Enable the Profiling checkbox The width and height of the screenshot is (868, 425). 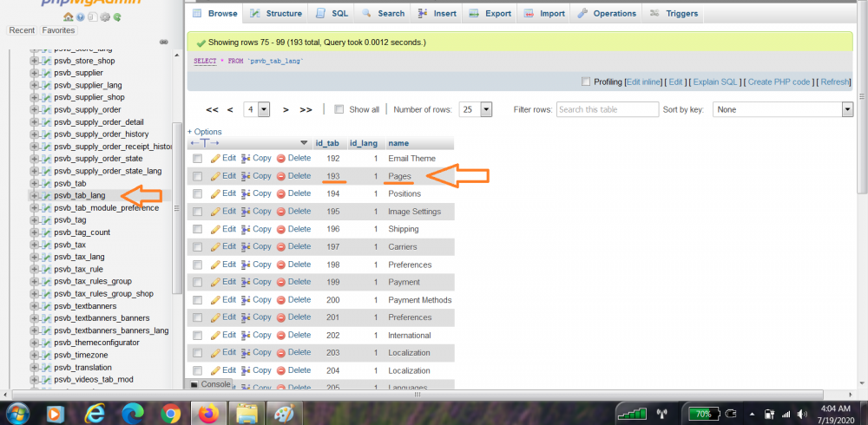[x=586, y=82]
